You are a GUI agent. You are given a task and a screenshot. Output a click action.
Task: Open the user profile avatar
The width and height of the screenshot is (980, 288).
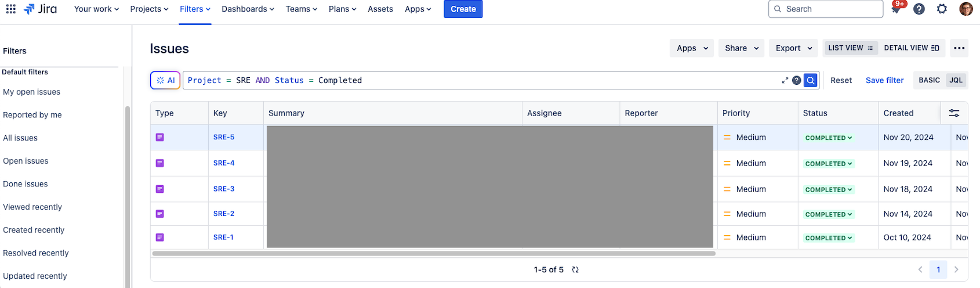(x=966, y=9)
